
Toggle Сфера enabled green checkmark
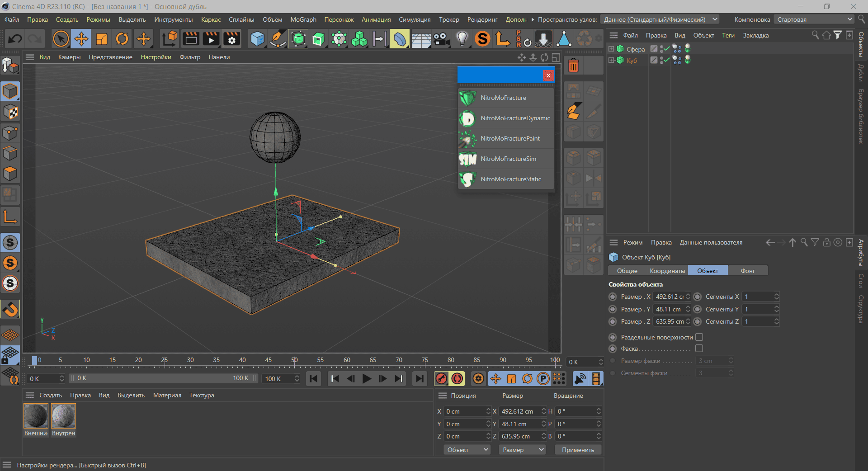point(667,49)
